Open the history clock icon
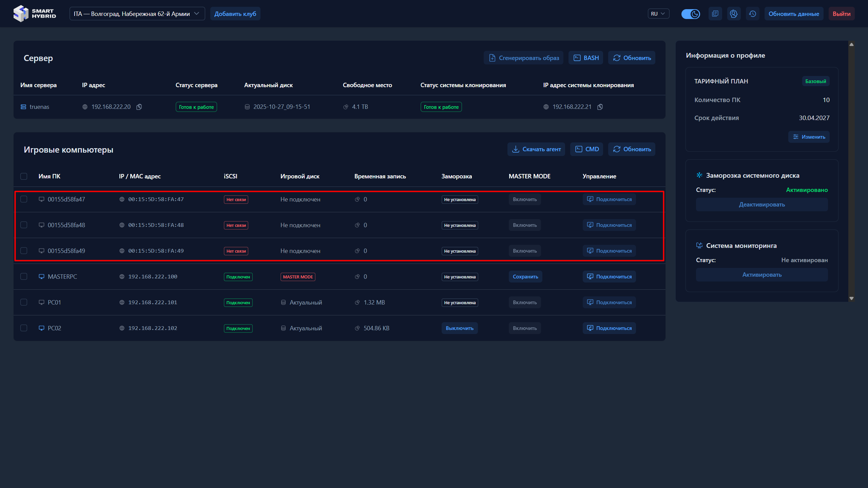The width and height of the screenshot is (868, 488). click(x=752, y=14)
